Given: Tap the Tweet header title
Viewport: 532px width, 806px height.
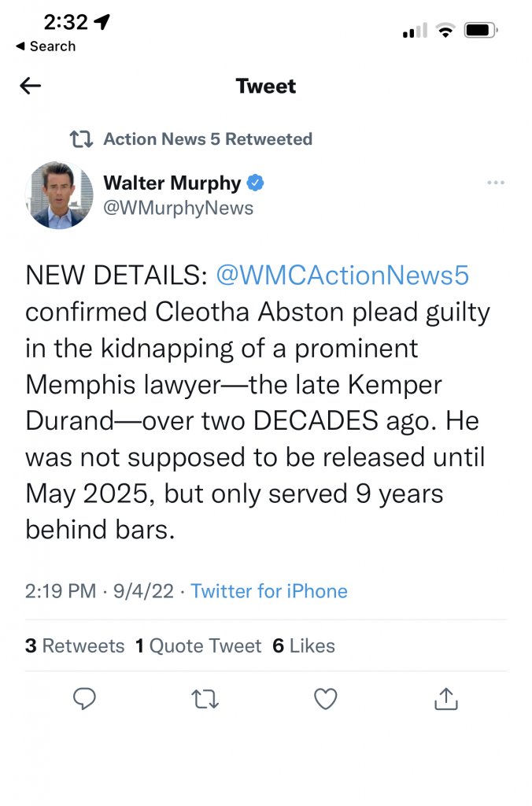Looking at the screenshot, I should pyautogui.click(x=266, y=86).
